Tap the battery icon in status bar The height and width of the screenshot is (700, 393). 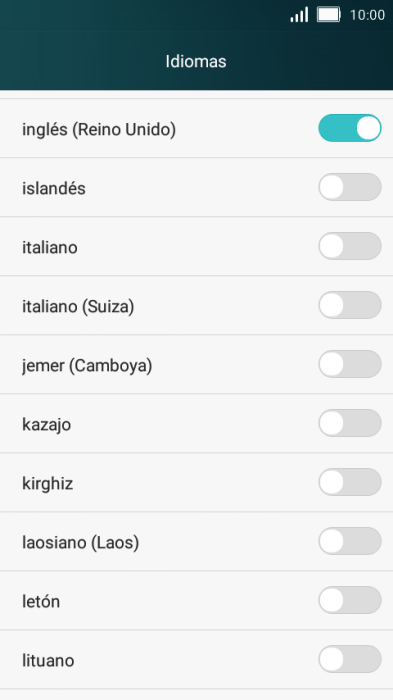[329, 15]
